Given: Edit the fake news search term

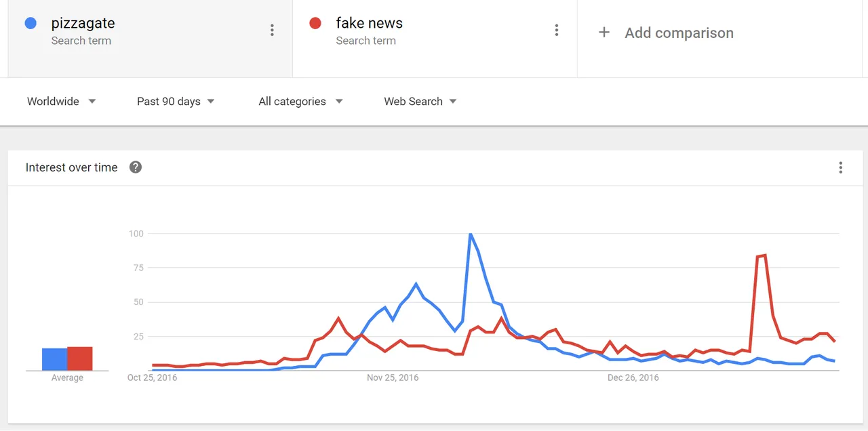Looking at the screenshot, I should [369, 24].
